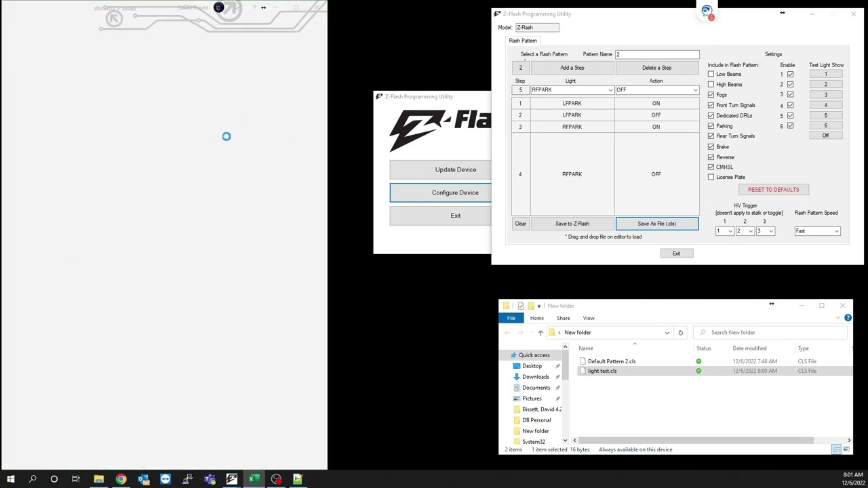Toggle Enable checkbox for pattern 6
This screenshot has height=488, width=868.
[790, 126]
